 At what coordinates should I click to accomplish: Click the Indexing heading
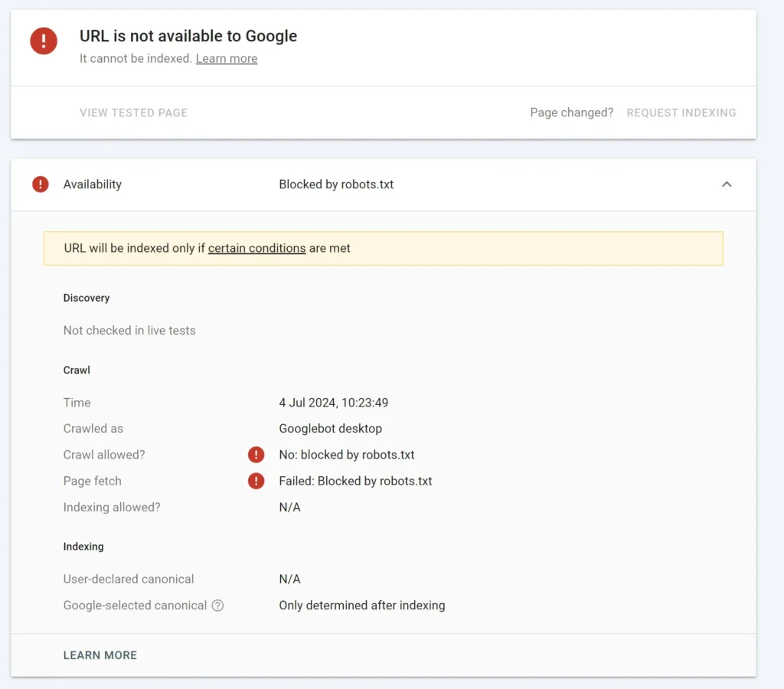(x=83, y=547)
